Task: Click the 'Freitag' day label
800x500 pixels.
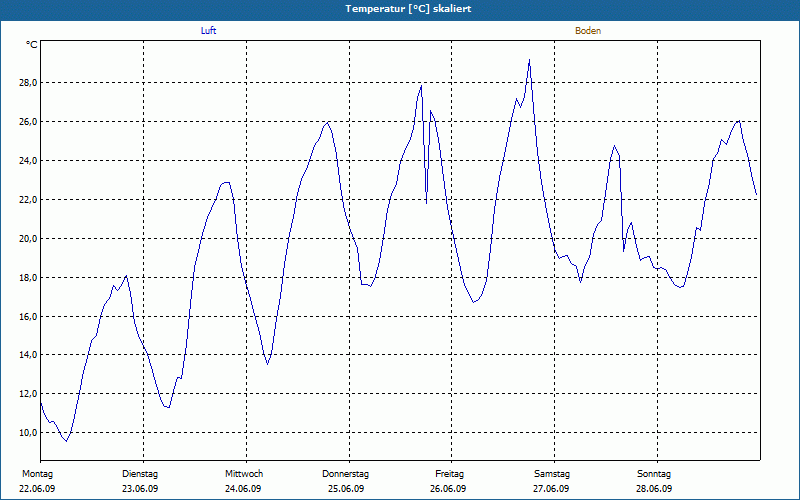Action: [449, 474]
